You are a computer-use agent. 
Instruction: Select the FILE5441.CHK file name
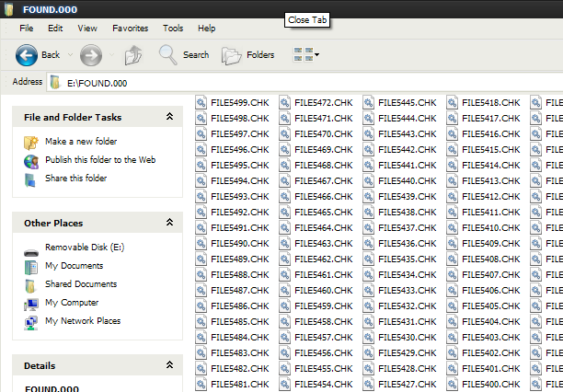[x=408, y=166]
